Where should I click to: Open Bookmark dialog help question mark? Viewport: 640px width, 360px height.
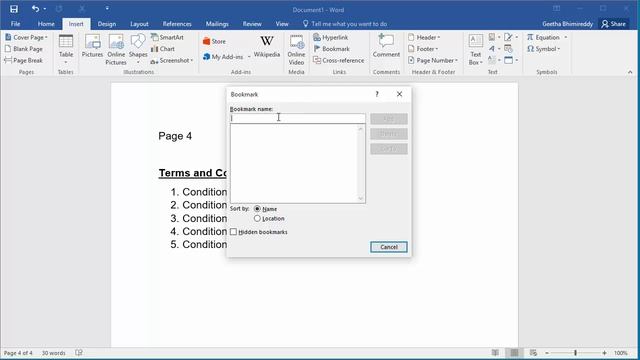377,94
